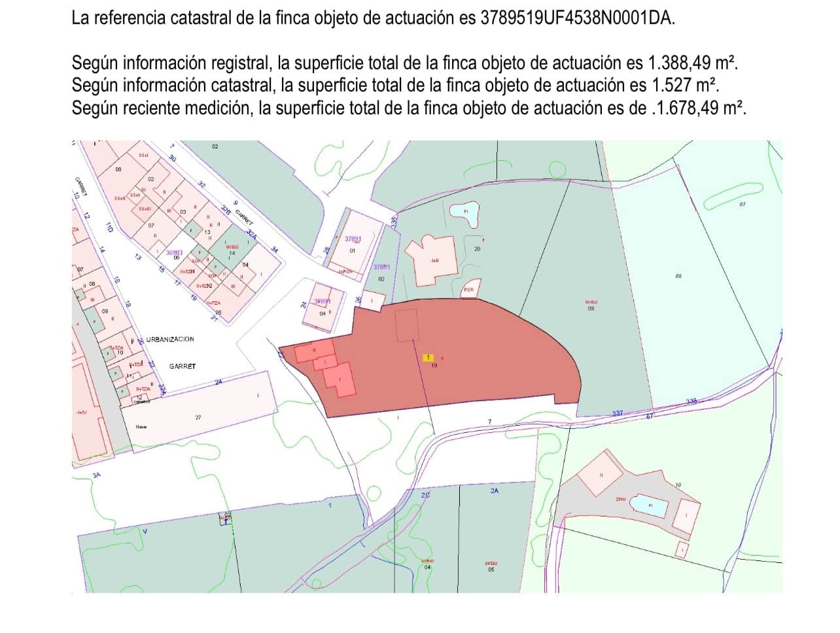Select the -I+II house in parcel 20
Viewport: 840px width, 633px height.
click(431, 259)
